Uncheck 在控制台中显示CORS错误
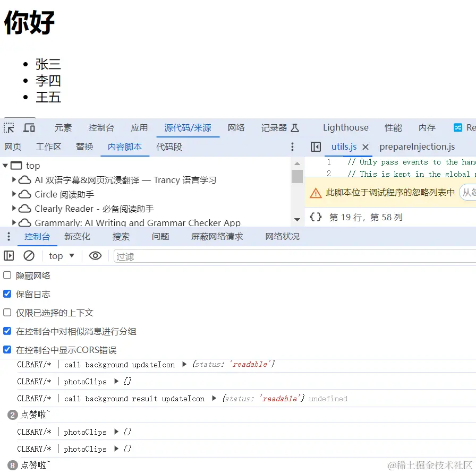 [7, 350]
